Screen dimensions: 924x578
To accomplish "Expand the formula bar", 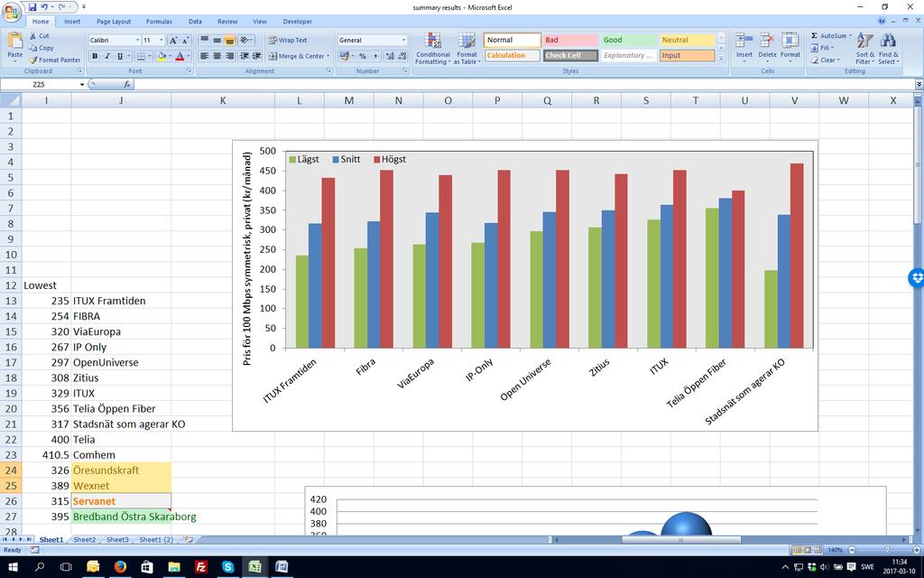I will click(x=919, y=84).
